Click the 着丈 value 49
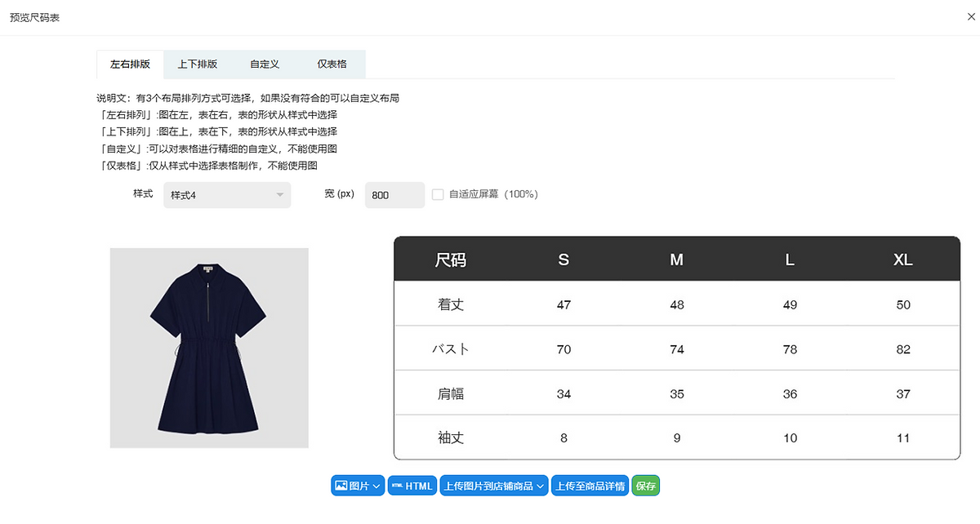This screenshot has height=524, width=980. coord(790,304)
